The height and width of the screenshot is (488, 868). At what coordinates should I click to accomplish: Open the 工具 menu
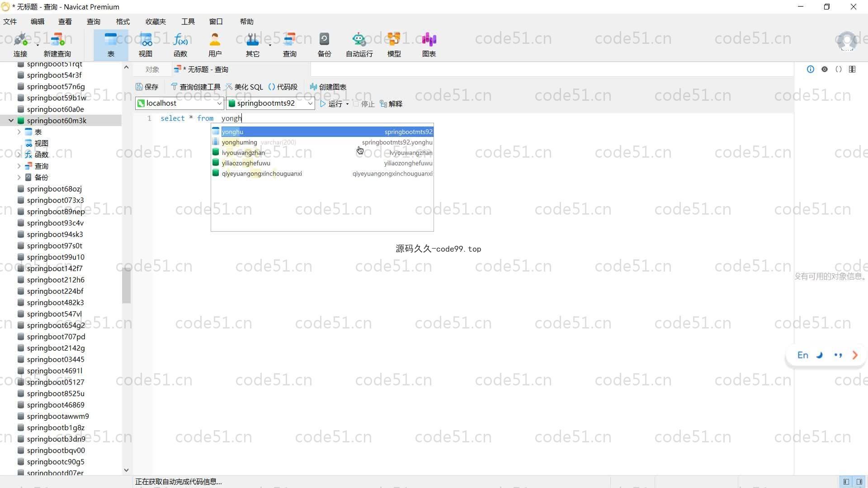(x=188, y=22)
